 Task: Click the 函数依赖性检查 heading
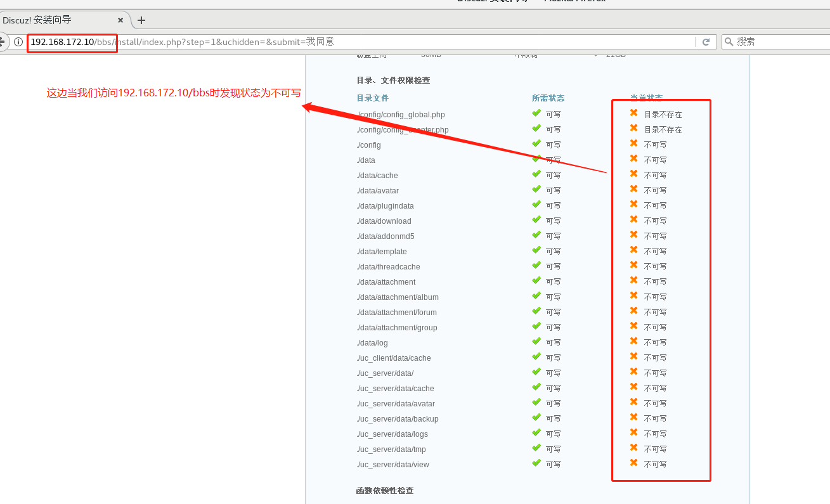[385, 491]
